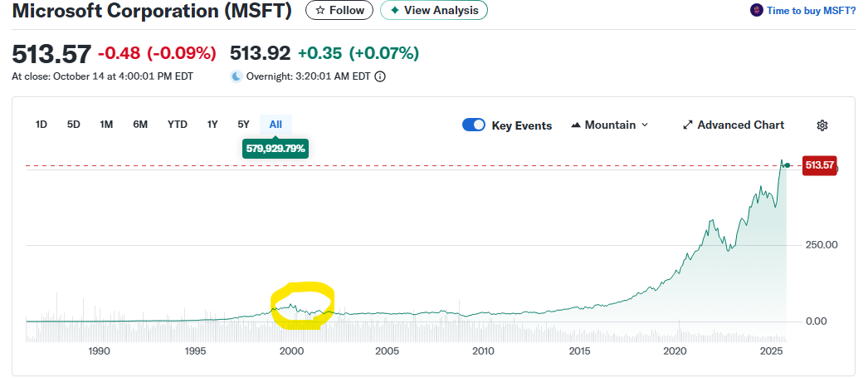Viewport: 868px width, 378px height.
Task: Choose the 6M chart range
Action: point(140,125)
